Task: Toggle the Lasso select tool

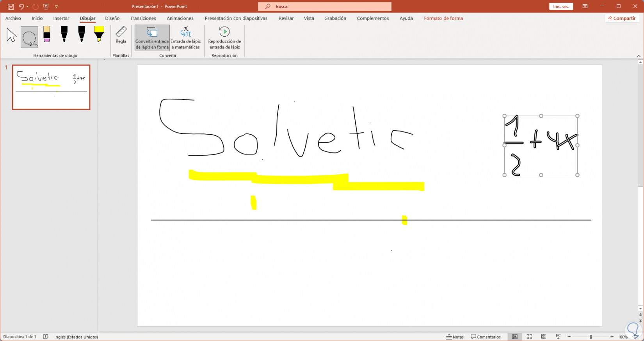Action: click(x=29, y=37)
